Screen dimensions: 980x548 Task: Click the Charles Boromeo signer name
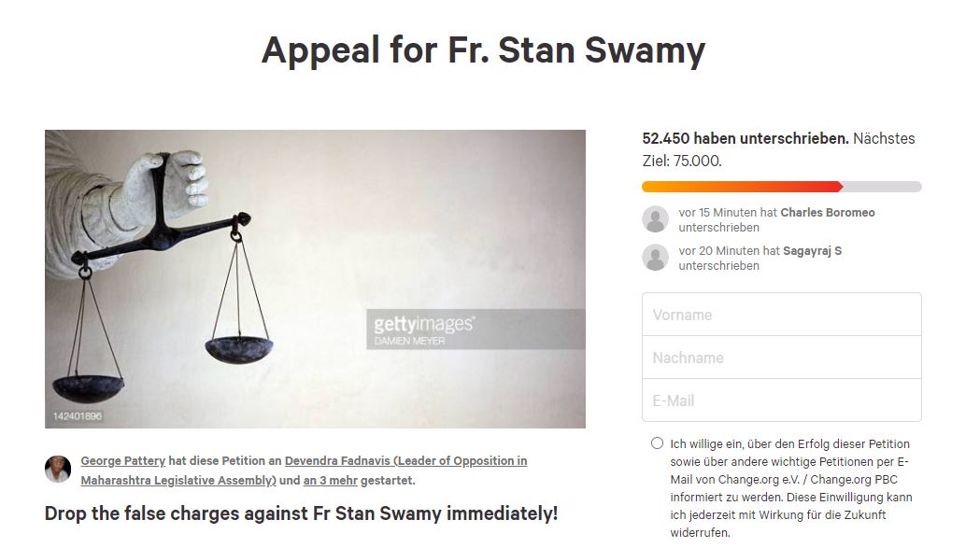[x=828, y=213]
